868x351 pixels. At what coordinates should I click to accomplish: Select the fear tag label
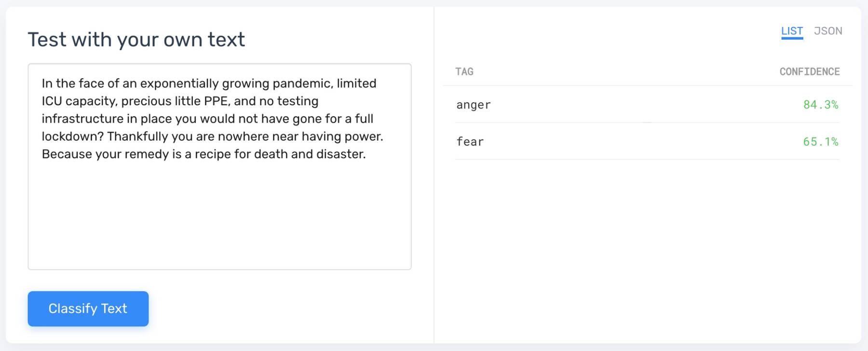pos(470,142)
